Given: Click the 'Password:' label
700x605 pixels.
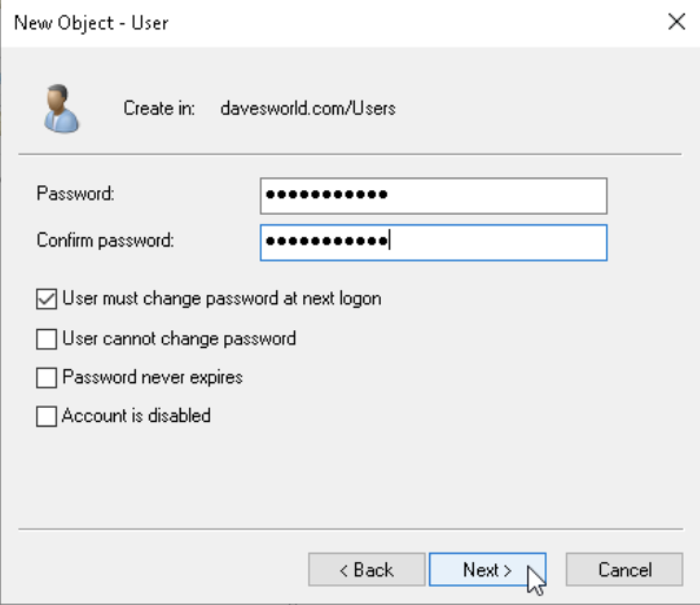Looking at the screenshot, I should tap(75, 194).
